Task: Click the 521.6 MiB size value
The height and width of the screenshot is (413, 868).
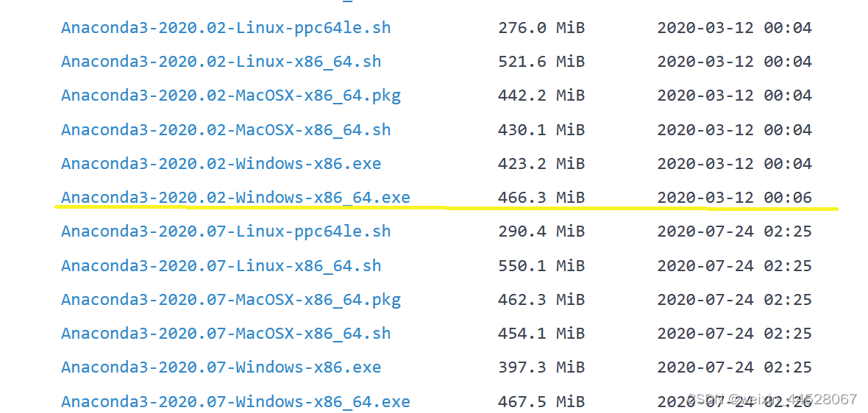Action: click(541, 62)
